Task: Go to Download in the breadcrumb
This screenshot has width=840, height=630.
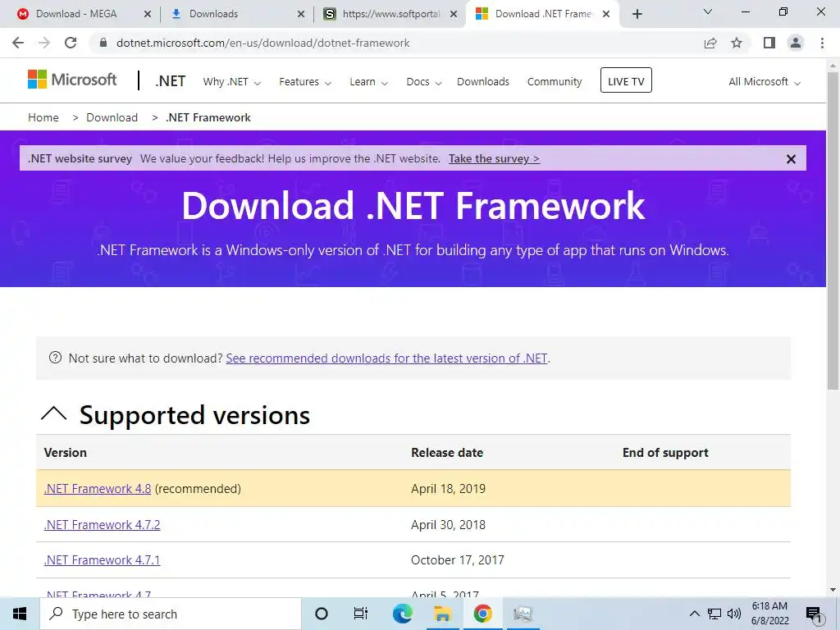Action: click(x=112, y=118)
